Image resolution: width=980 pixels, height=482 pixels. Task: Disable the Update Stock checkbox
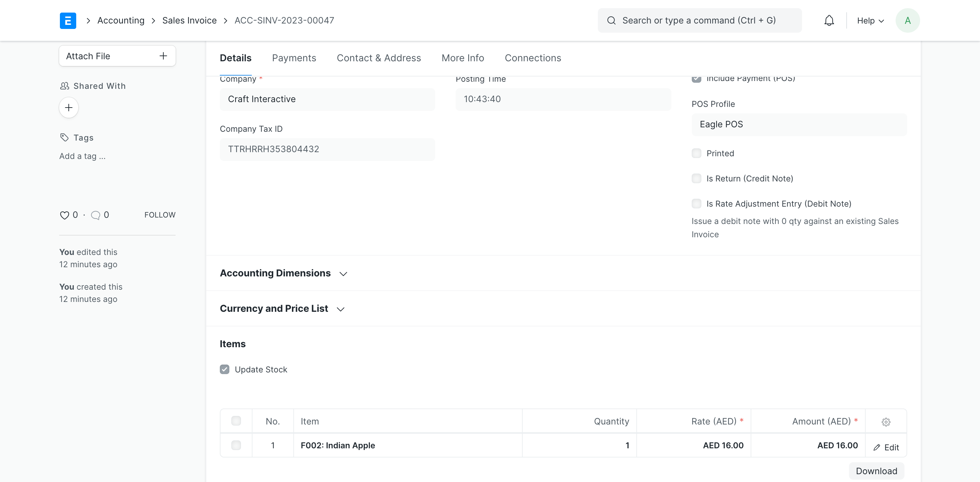pyautogui.click(x=225, y=369)
